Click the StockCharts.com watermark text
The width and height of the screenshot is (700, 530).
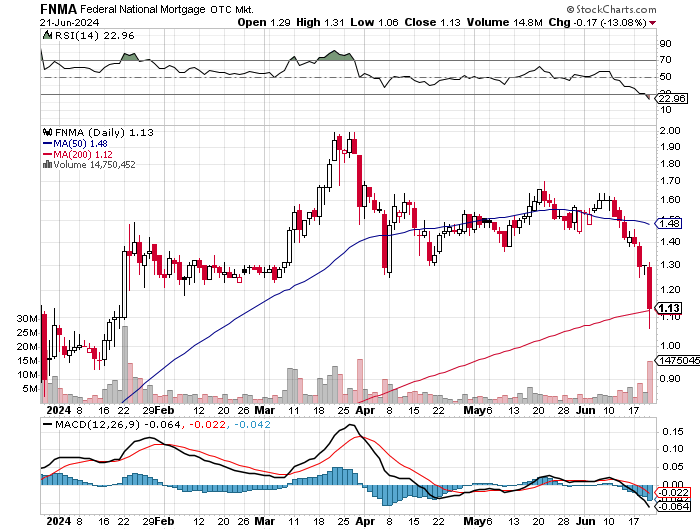pos(611,9)
